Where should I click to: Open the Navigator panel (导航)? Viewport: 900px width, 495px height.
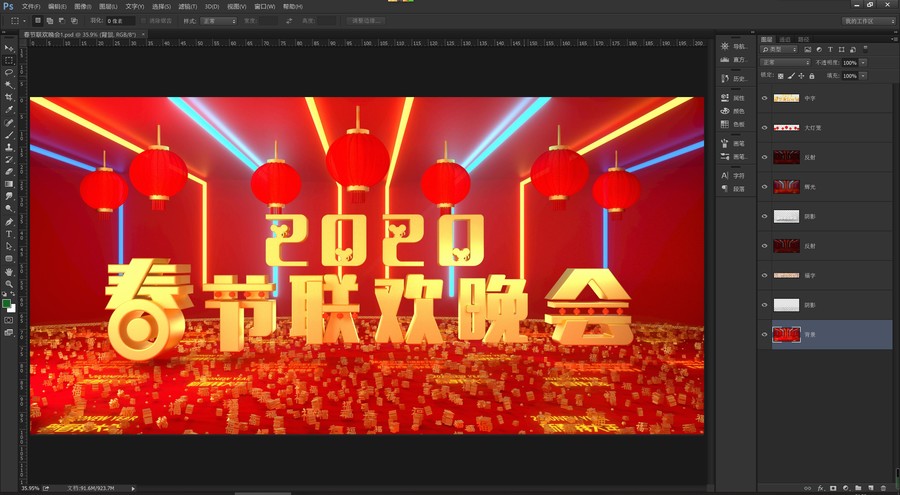pyautogui.click(x=735, y=47)
